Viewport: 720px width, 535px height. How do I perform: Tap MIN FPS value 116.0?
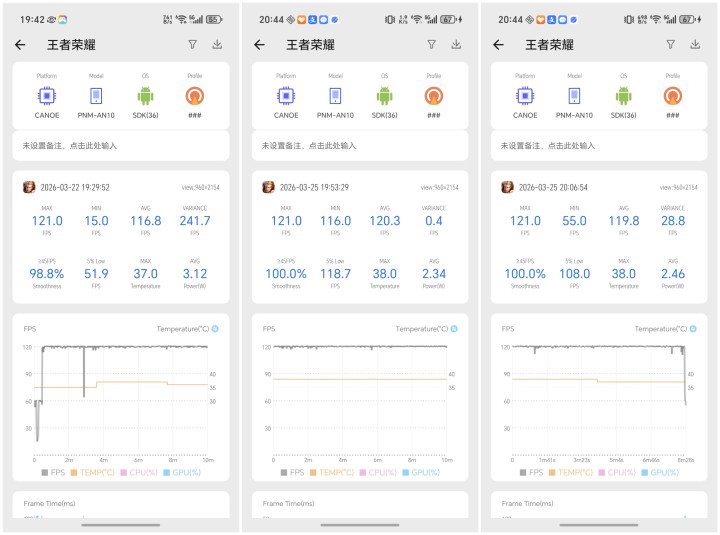[x=336, y=221]
